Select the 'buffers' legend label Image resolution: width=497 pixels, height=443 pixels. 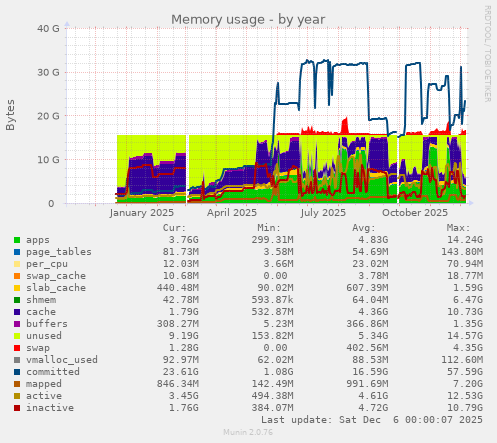pos(47,324)
